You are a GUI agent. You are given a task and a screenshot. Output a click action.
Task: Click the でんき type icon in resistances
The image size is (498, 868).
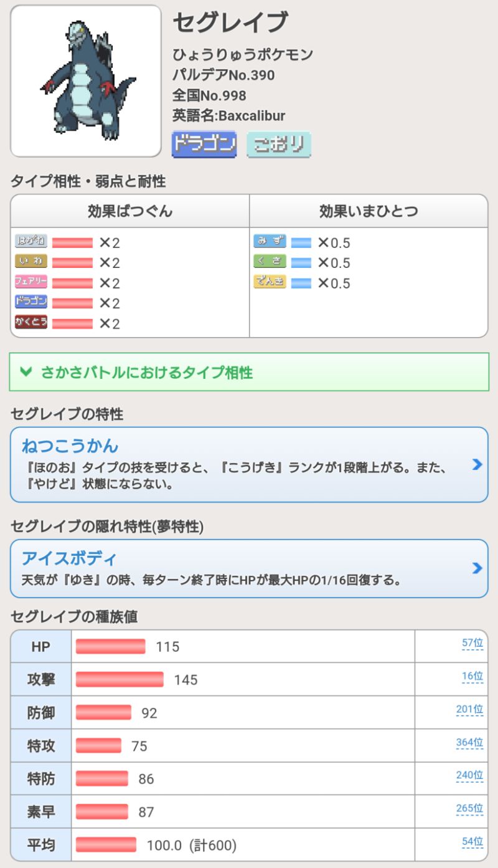tap(270, 282)
